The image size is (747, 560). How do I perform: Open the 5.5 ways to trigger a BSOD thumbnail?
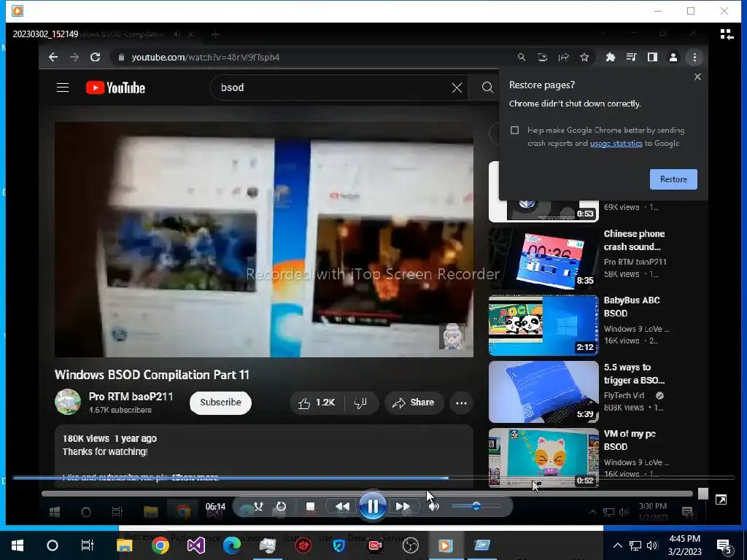point(543,392)
